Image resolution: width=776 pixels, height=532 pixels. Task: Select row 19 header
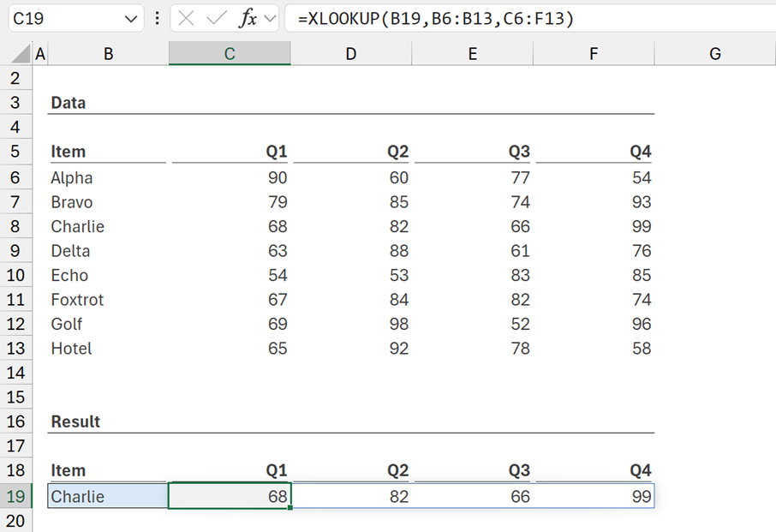15,497
